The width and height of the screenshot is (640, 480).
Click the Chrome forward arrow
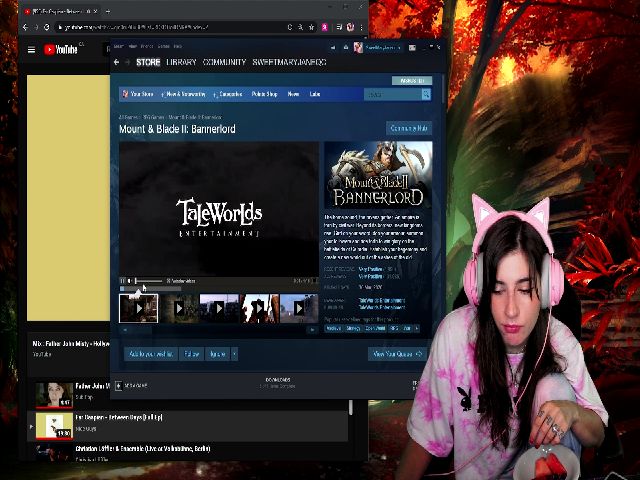(36, 27)
